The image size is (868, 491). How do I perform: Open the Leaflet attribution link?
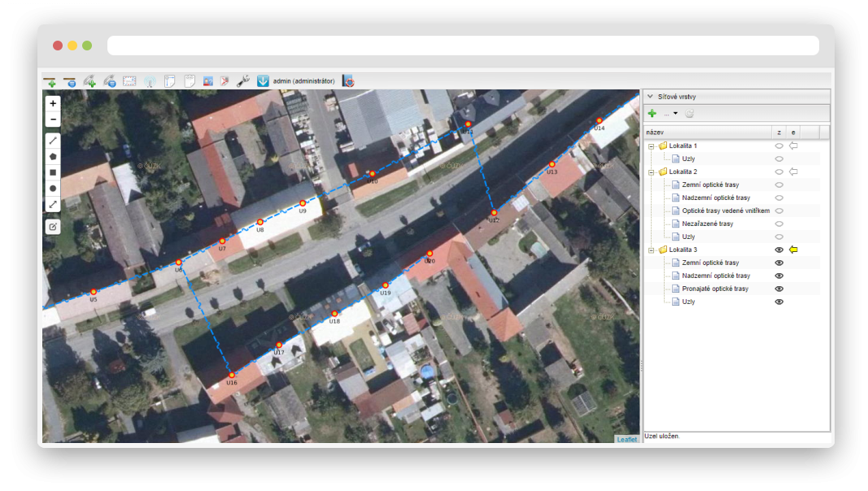click(627, 439)
